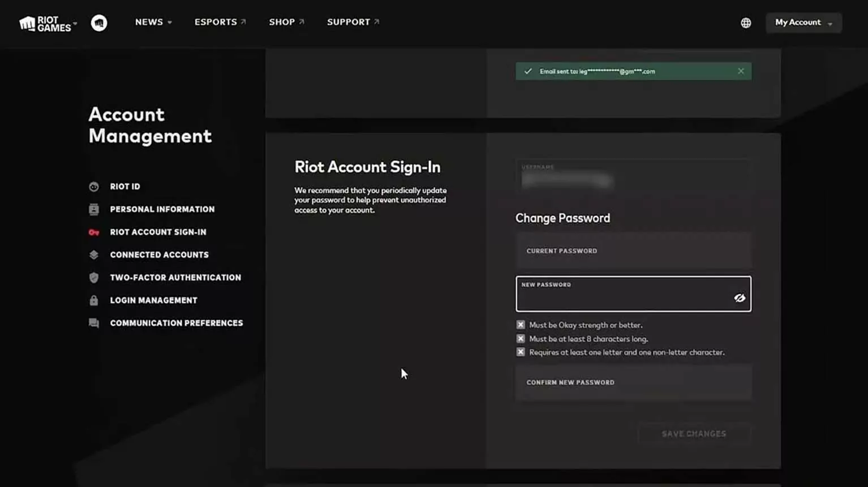
Task: Select the key icon beside Riot Account Sign-In
Action: [x=94, y=232]
